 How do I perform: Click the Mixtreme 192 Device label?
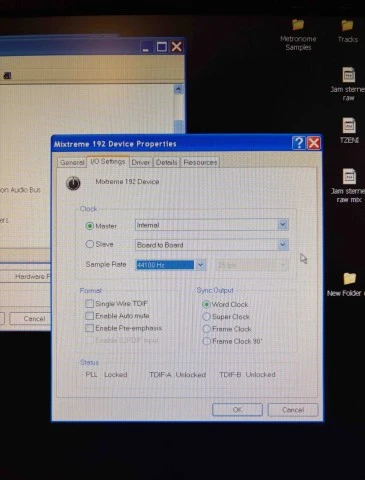127,182
